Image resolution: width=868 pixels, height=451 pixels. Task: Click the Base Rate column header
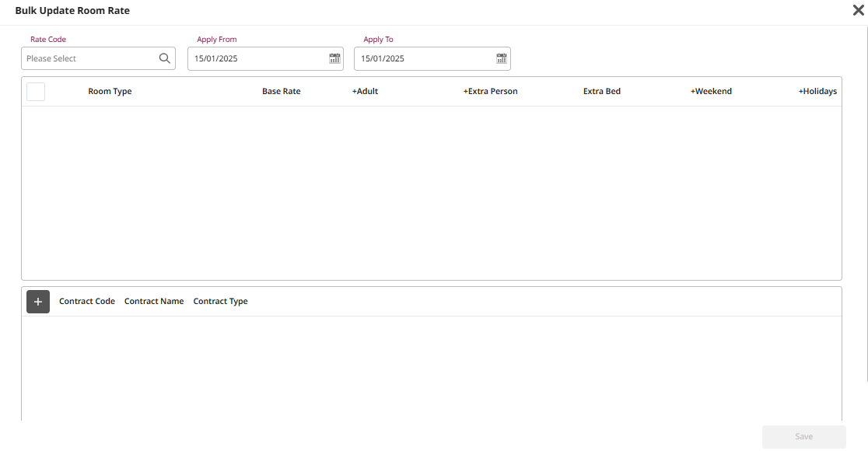tap(281, 92)
